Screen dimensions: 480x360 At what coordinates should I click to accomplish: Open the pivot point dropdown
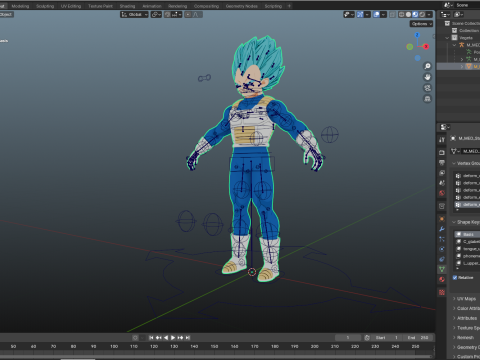[156, 15]
